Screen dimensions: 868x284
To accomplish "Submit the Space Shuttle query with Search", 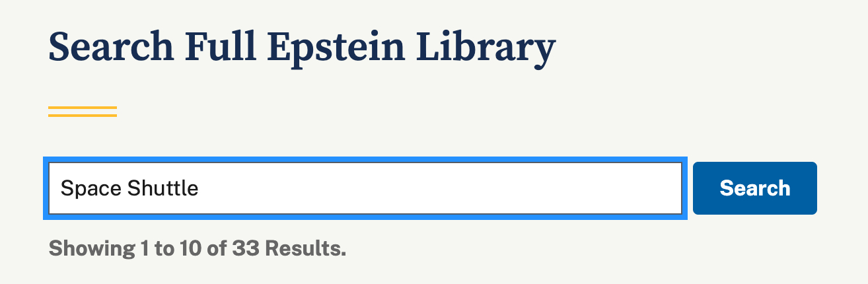I will 754,188.
